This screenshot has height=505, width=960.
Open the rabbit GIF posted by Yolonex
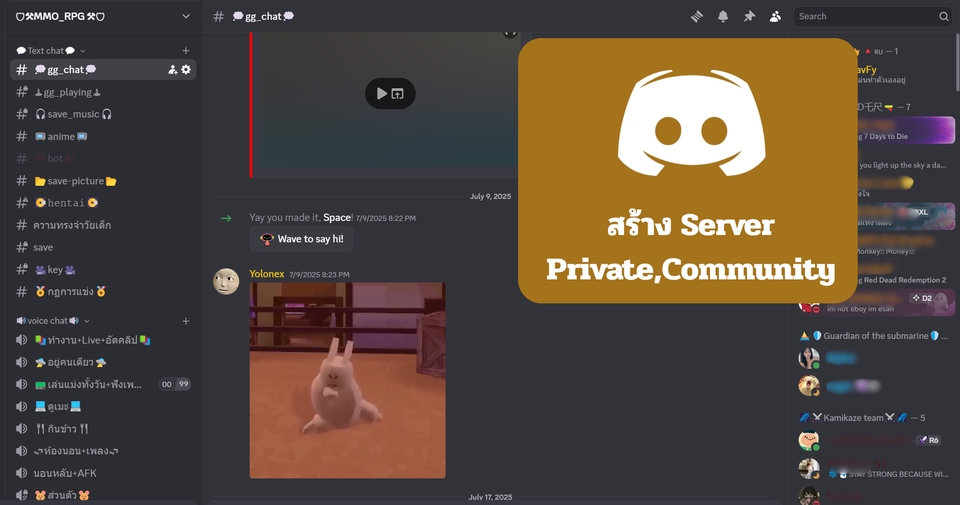(x=347, y=380)
